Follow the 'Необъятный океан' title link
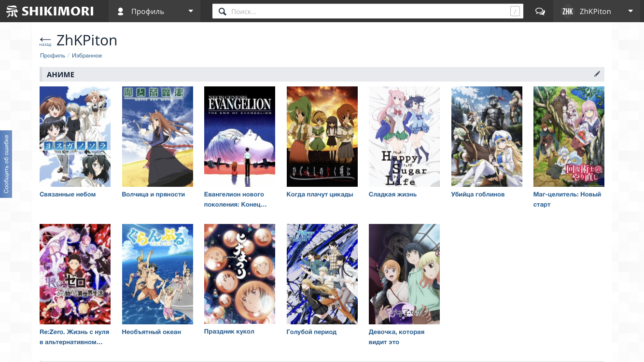Viewport: 644px width, 362px height. pyautogui.click(x=152, y=332)
